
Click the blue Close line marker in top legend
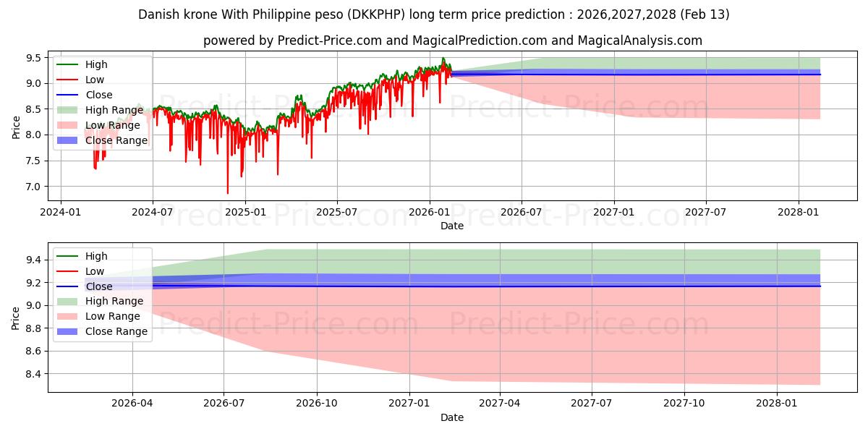67,95
